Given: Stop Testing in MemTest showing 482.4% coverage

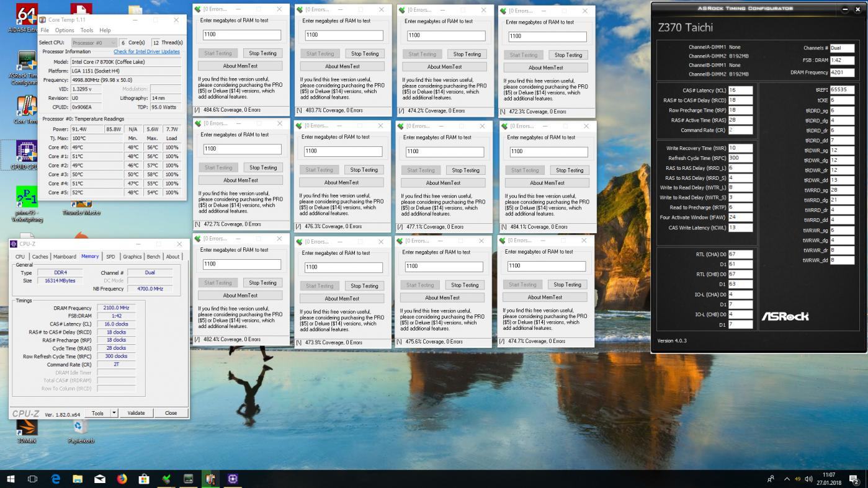Looking at the screenshot, I should pos(262,283).
